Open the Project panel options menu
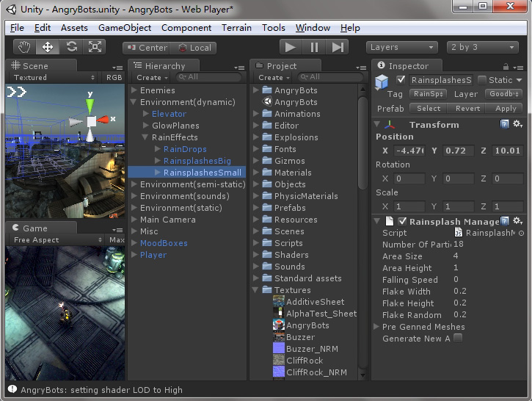532x401 pixels. [361, 68]
